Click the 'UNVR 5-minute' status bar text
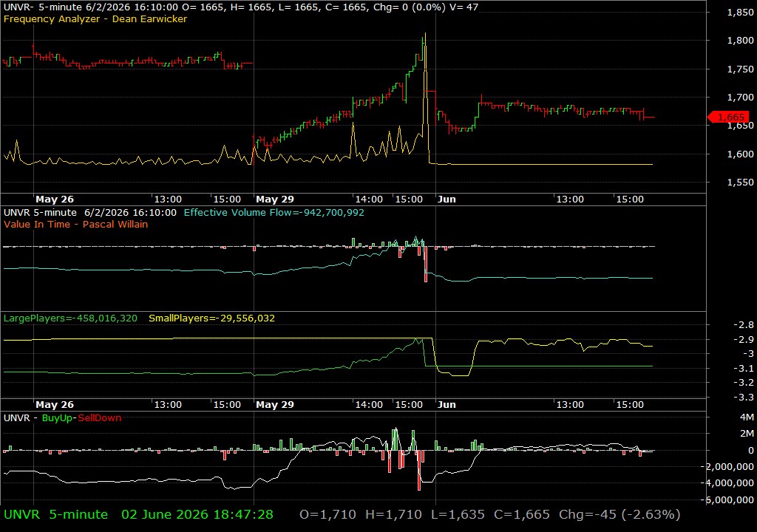 click(55, 514)
